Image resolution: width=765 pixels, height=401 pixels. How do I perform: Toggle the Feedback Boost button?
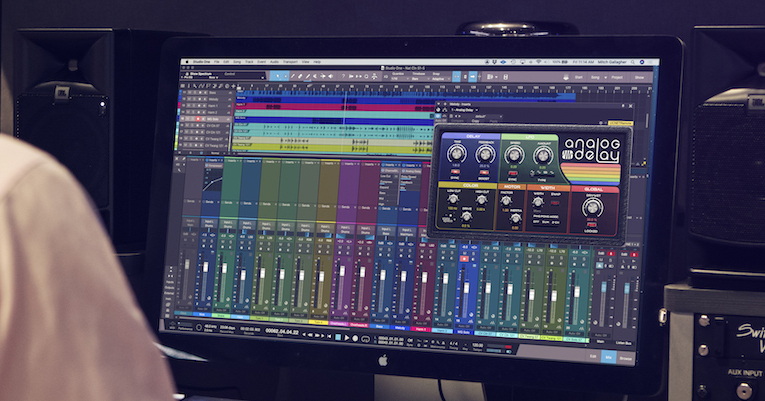484,173
